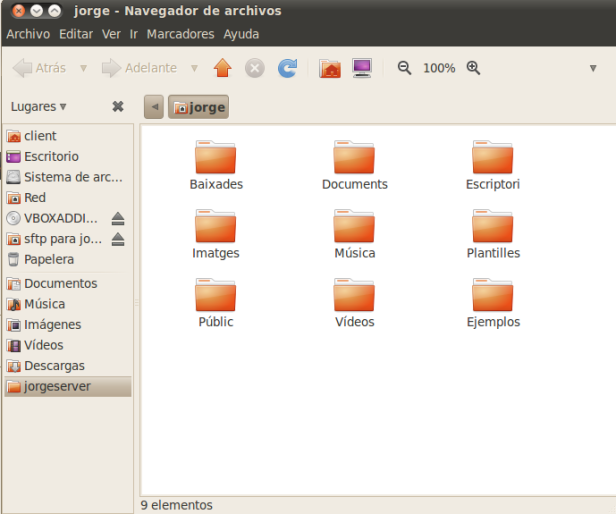Zoom in on the folder view

click(x=473, y=68)
